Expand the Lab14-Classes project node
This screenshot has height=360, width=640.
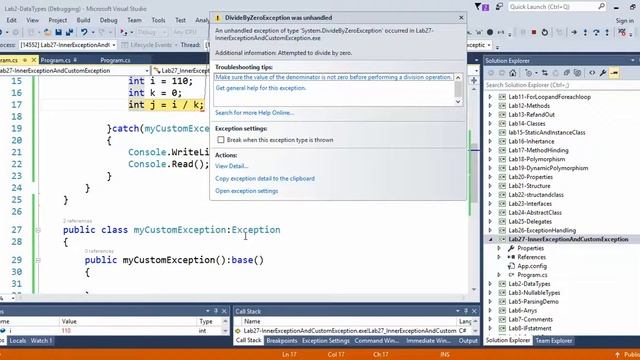490,124
